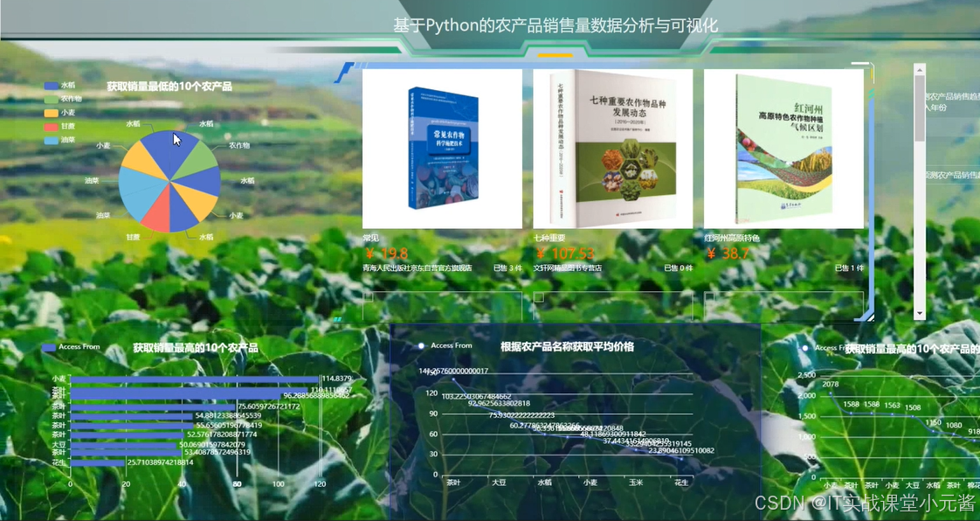Click the 1508 data point label
This screenshot has height=521, width=980.
click(913, 407)
